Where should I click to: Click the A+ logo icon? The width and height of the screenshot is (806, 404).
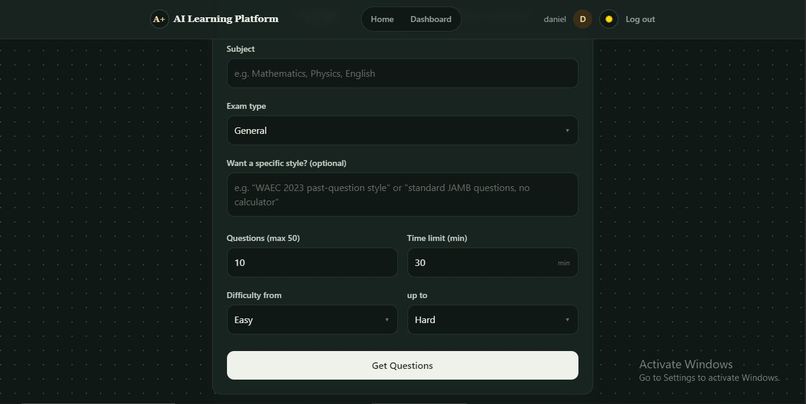coord(159,19)
